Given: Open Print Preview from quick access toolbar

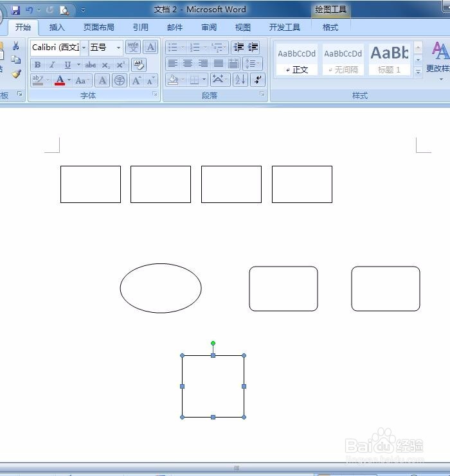Looking at the screenshot, I should point(64,11).
